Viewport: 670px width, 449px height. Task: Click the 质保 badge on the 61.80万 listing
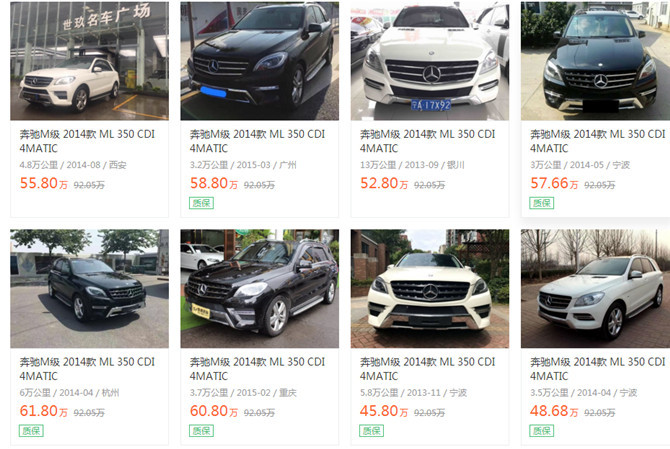click(31, 431)
